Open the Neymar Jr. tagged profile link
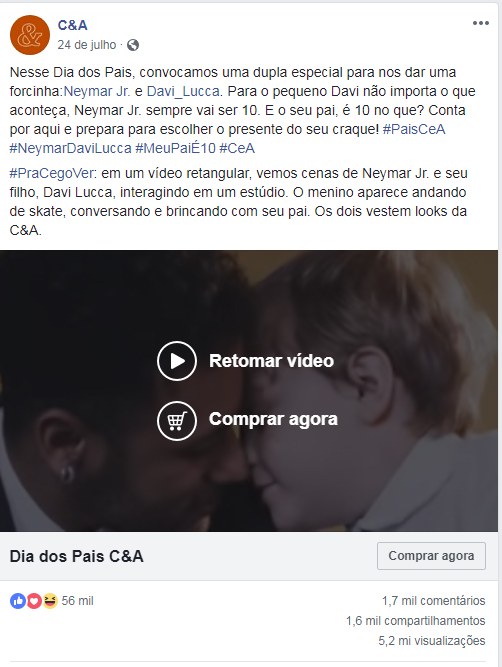Viewport: 502px width, 667px height. (x=97, y=91)
